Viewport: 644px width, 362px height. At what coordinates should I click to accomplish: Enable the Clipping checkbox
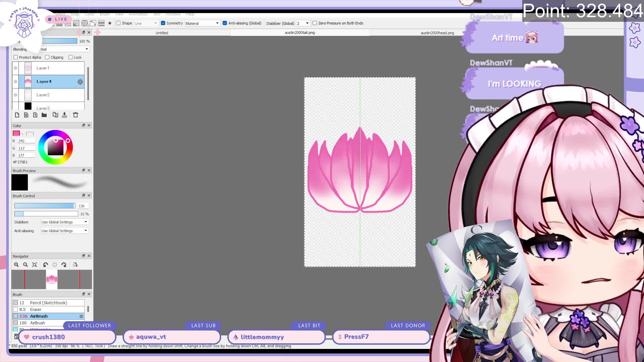point(47,57)
